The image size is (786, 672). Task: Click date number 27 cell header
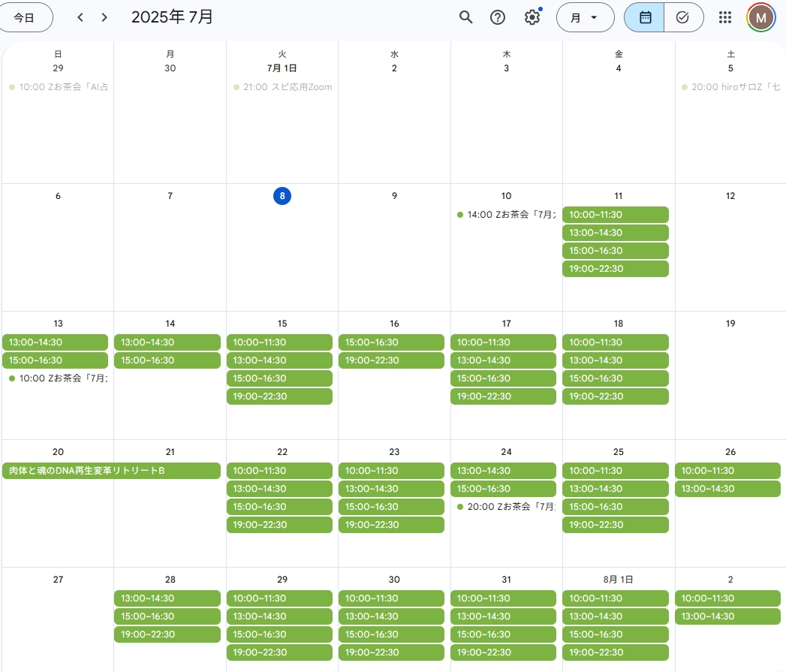[x=58, y=580]
